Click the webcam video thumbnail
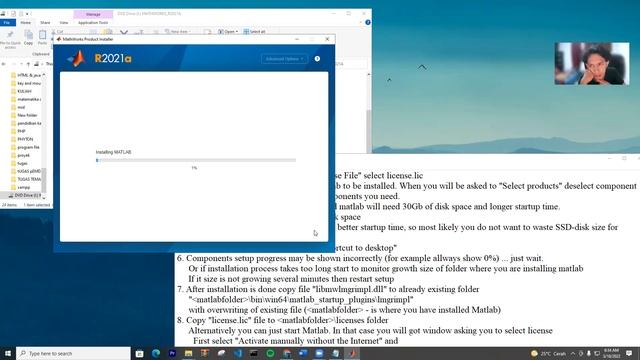Screen dimensions: 640x360 pyautogui.click(x=592, y=64)
